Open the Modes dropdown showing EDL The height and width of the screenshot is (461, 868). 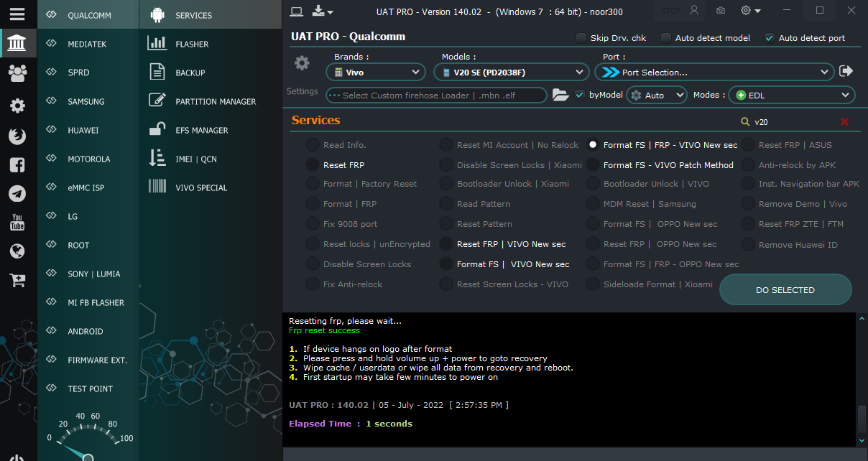[x=792, y=95]
